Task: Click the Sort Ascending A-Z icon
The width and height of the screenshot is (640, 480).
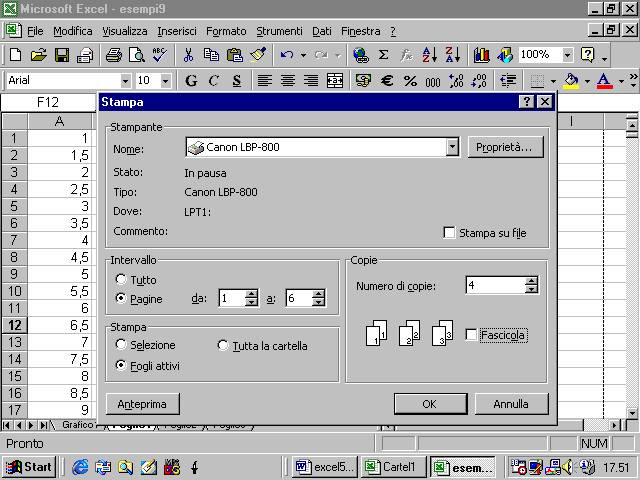Action: pyautogui.click(x=429, y=55)
